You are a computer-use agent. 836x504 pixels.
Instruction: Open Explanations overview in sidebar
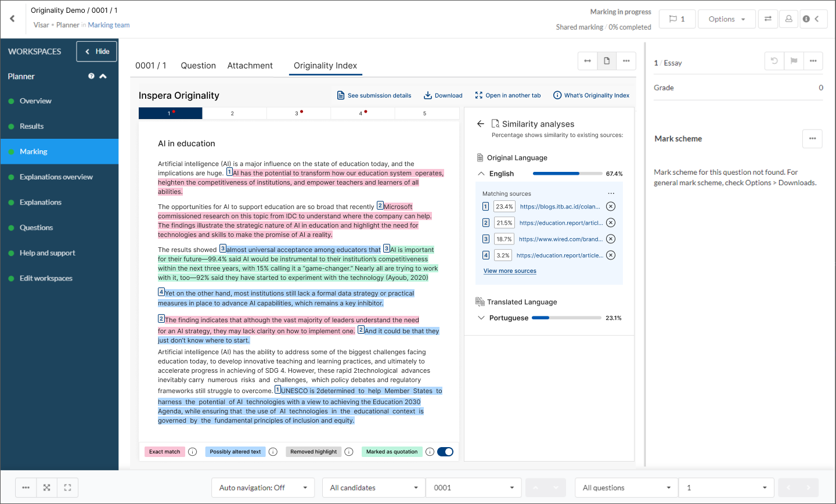[59, 177]
